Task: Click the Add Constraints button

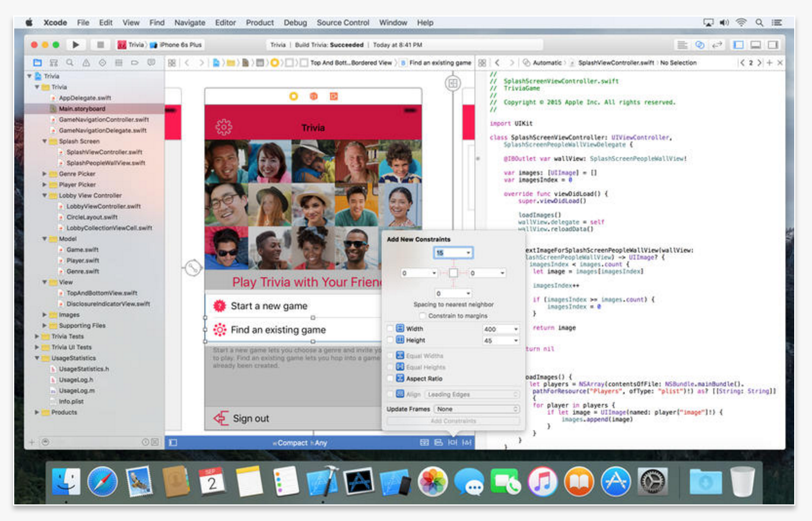Action: coord(453,421)
